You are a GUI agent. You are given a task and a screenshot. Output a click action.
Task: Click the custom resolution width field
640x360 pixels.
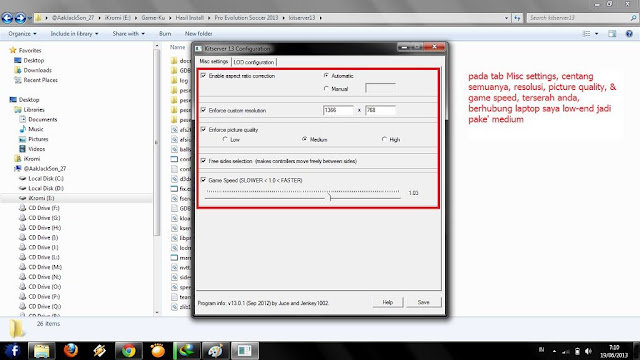tap(338, 110)
